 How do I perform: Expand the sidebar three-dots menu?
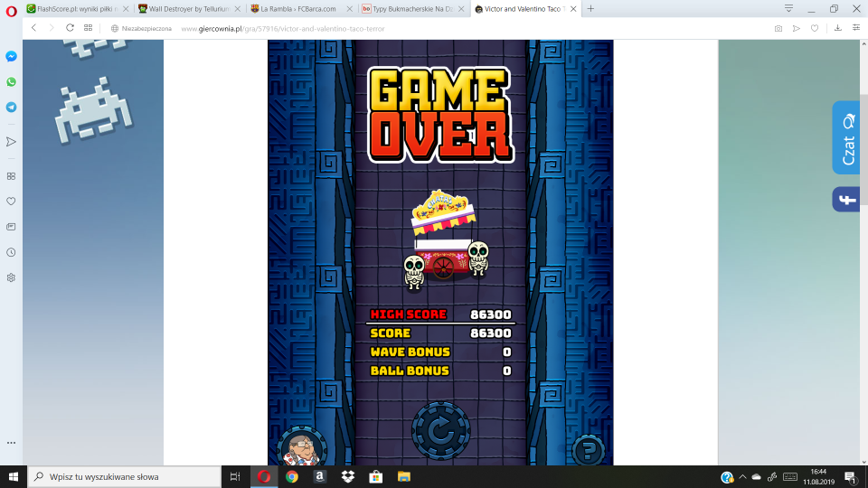point(11,443)
